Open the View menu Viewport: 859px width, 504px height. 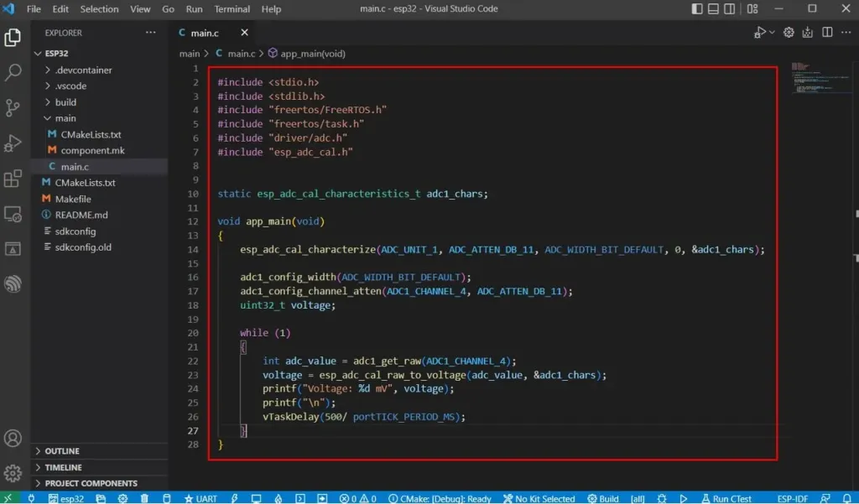point(140,8)
